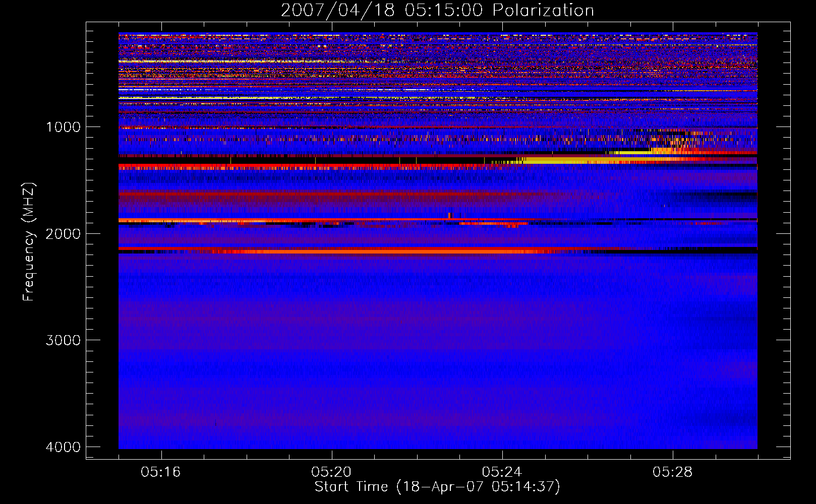This screenshot has width=816, height=504.
Task: Click the 1000 frequency tick label
Action: [63, 127]
